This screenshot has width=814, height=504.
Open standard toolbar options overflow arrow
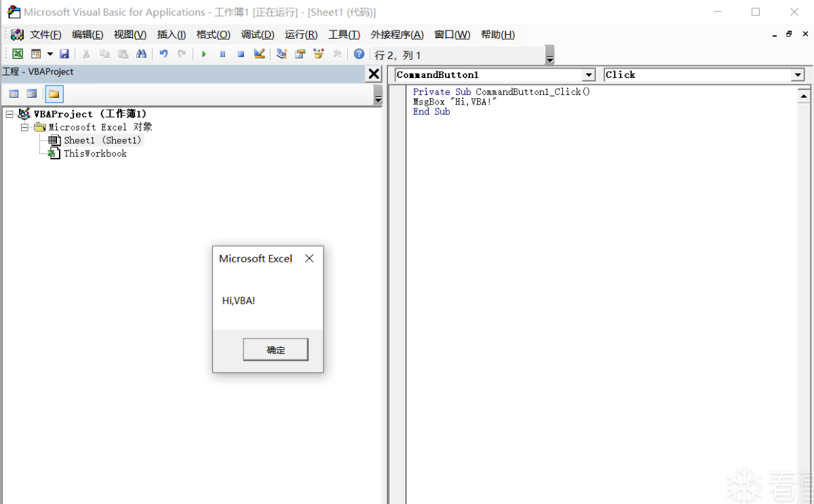(550, 55)
